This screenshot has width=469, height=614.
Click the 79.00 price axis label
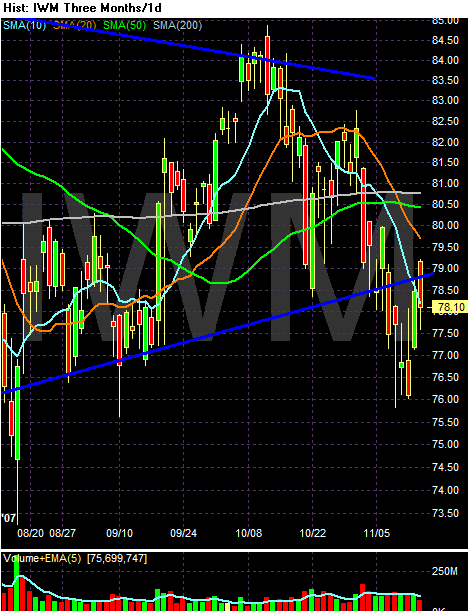point(447,269)
